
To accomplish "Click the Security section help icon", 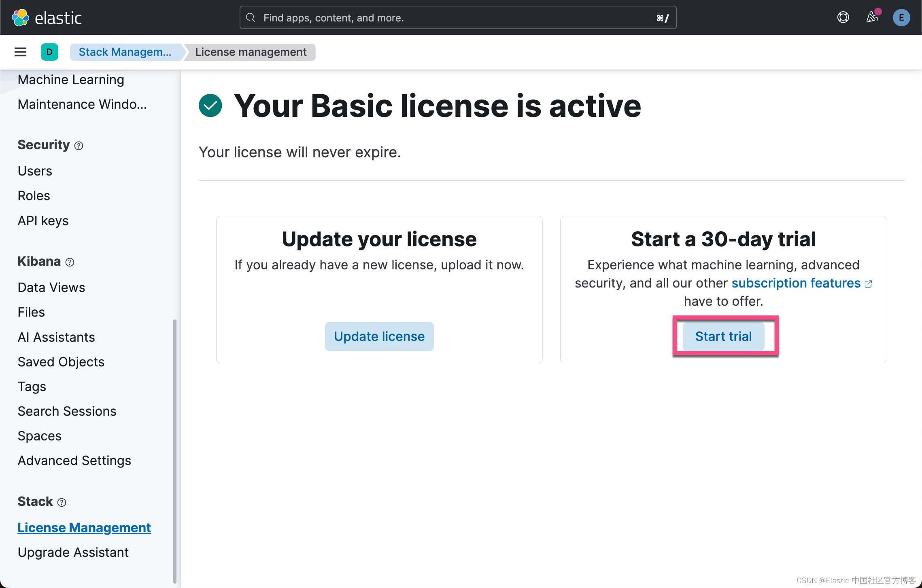I will (79, 145).
